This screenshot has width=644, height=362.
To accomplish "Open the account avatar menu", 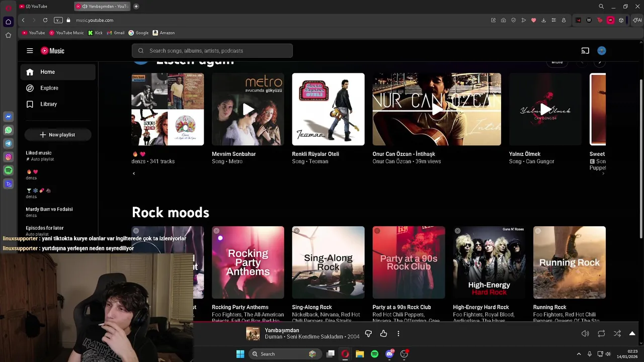I will [602, 51].
